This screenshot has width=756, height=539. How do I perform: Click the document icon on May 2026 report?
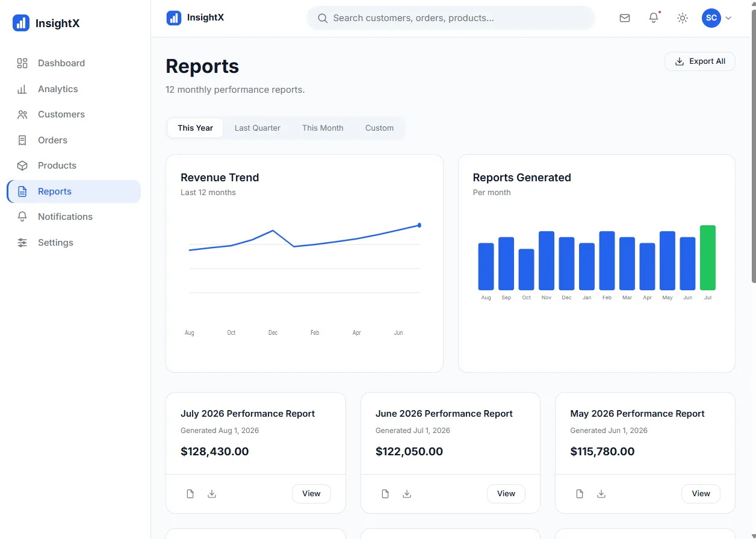[x=580, y=494]
